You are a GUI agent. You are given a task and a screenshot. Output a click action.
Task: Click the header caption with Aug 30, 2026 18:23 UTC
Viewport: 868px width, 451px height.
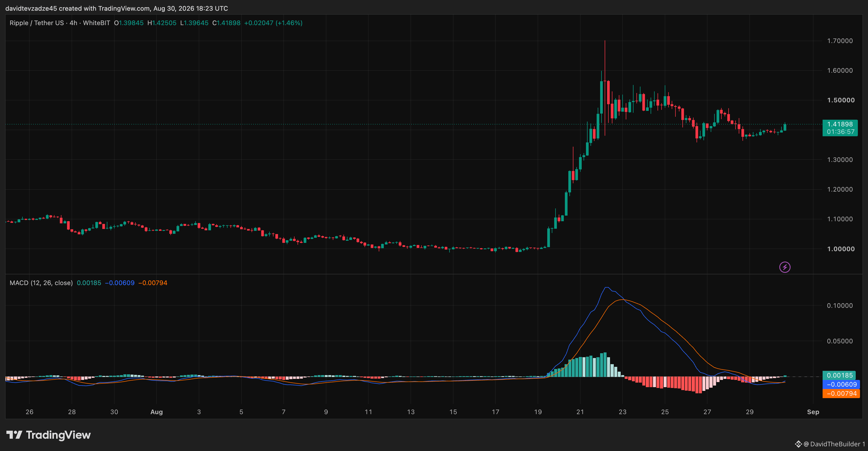[x=117, y=9]
